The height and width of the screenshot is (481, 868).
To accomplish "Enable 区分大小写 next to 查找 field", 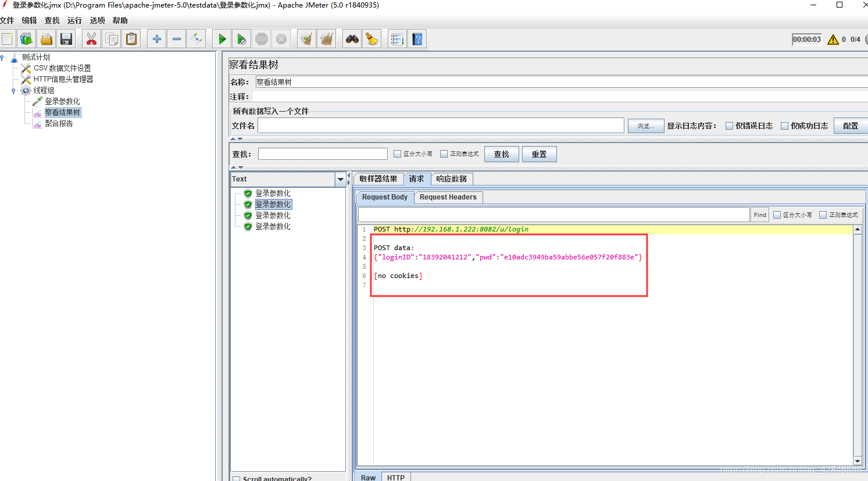I will click(397, 154).
